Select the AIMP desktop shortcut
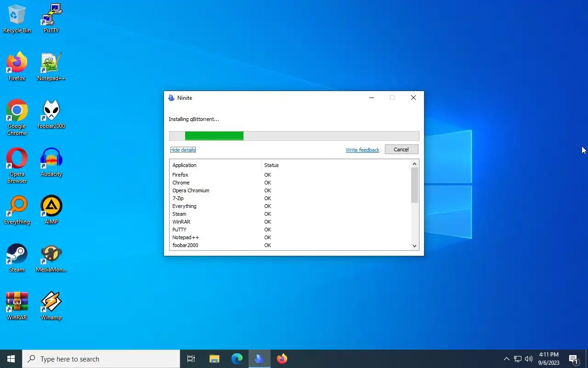Image resolution: width=588 pixels, height=368 pixels. [x=51, y=210]
